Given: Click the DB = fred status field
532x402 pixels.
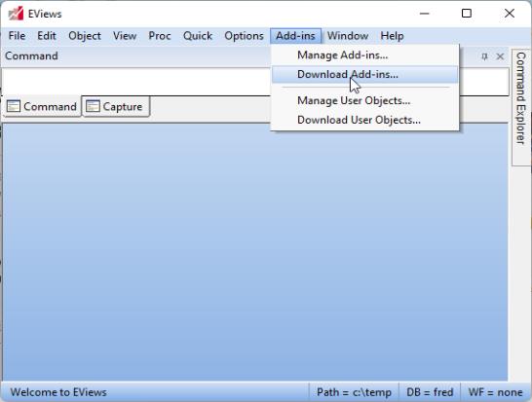Looking at the screenshot, I should 430,392.
